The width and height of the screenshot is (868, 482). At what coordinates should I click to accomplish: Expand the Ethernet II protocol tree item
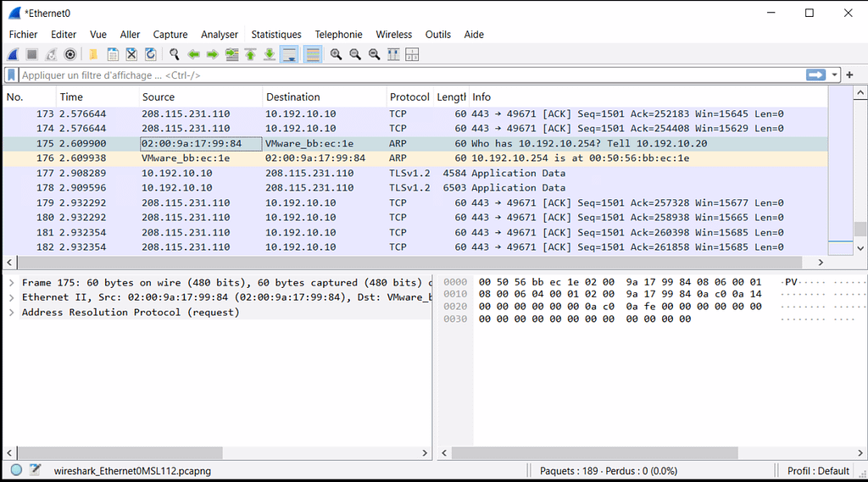point(11,297)
